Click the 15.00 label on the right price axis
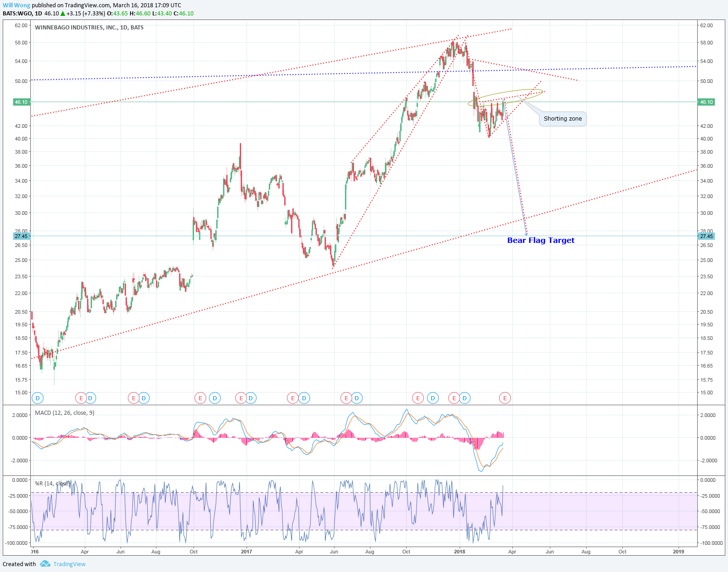Screen dimensions: 728x572 (x=707, y=393)
